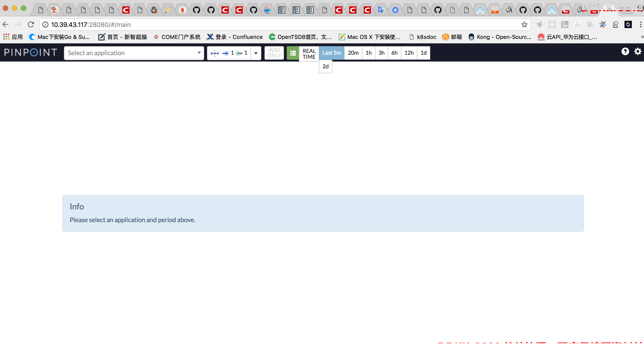Viewport: 644px width, 352px height.
Task: Open the Pinpoint settings gear
Action: 638,51
